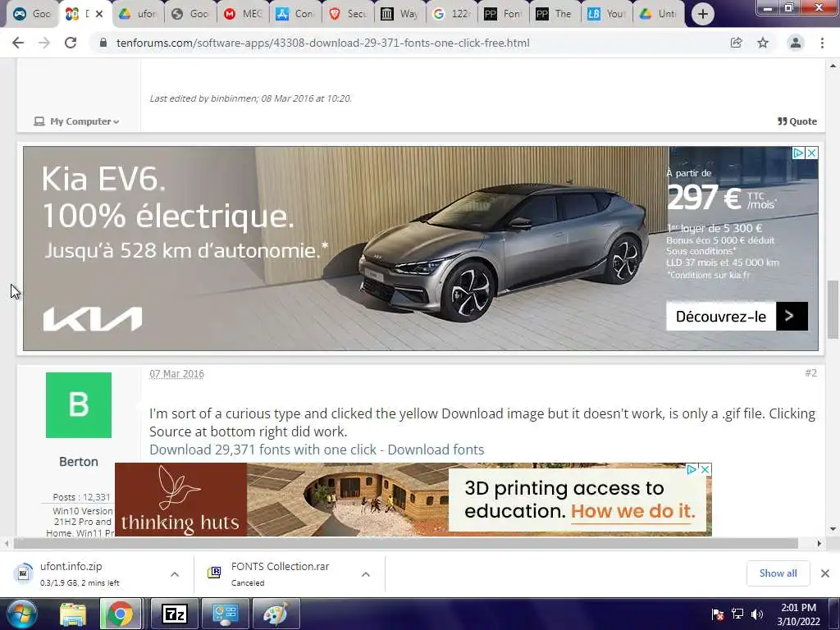The height and width of the screenshot is (630, 840).
Task: Open the Windows Start menu
Action: coord(22,614)
